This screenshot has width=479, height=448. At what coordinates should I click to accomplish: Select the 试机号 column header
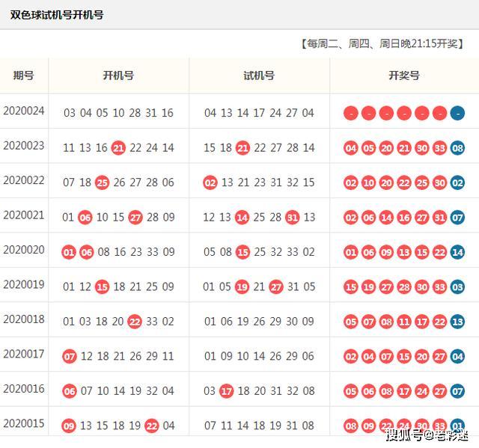(x=259, y=75)
